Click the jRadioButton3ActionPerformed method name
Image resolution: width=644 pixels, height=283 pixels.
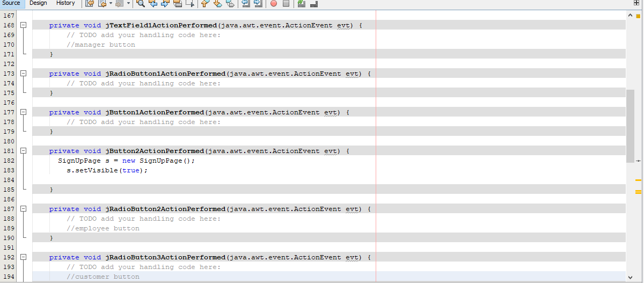tap(166, 257)
